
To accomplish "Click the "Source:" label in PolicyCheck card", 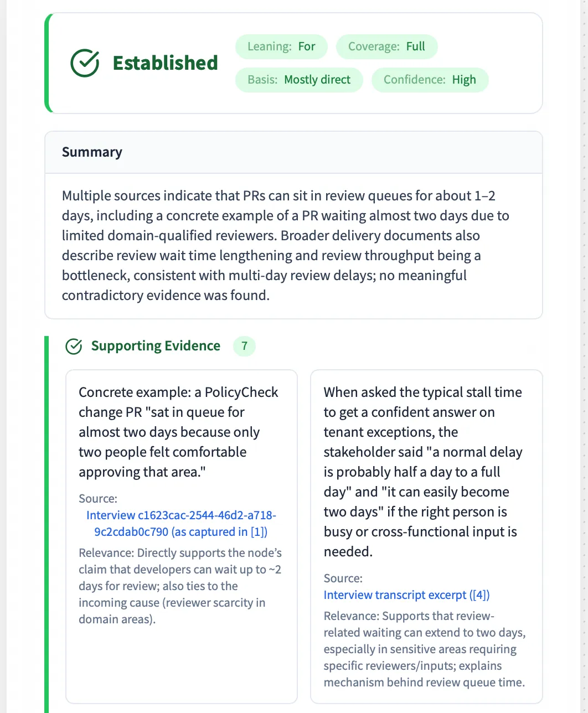I will pyautogui.click(x=97, y=499).
